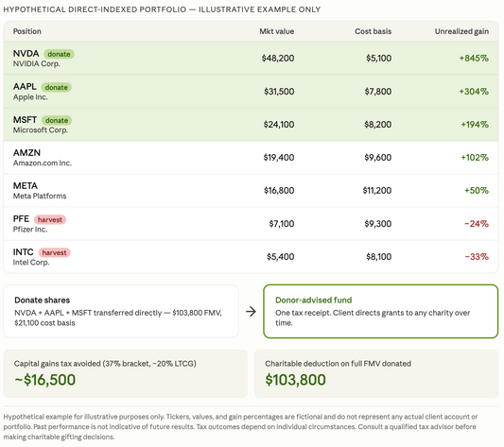Select the Donor-advised fund card

(x=380, y=311)
